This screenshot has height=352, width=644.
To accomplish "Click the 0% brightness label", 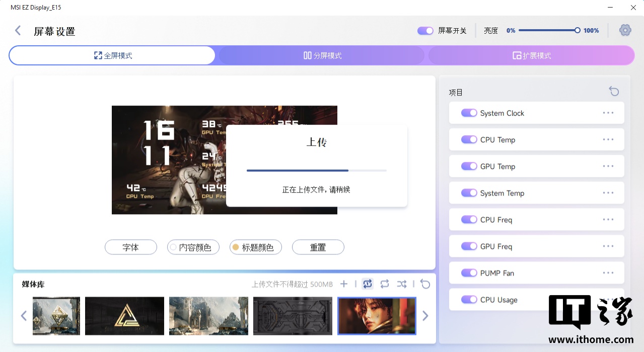I will coord(511,31).
